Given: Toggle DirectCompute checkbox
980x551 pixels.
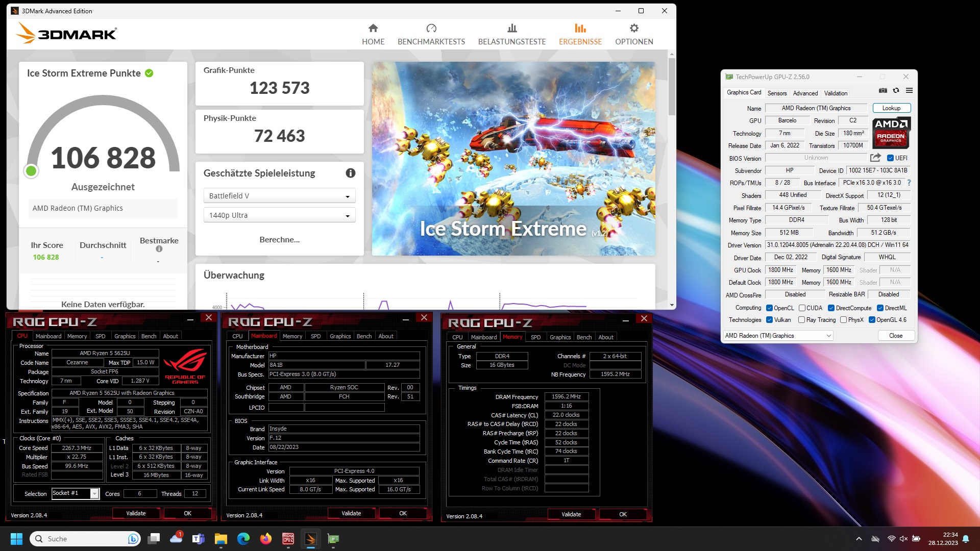Looking at the screenshot, I should [831, 308].
